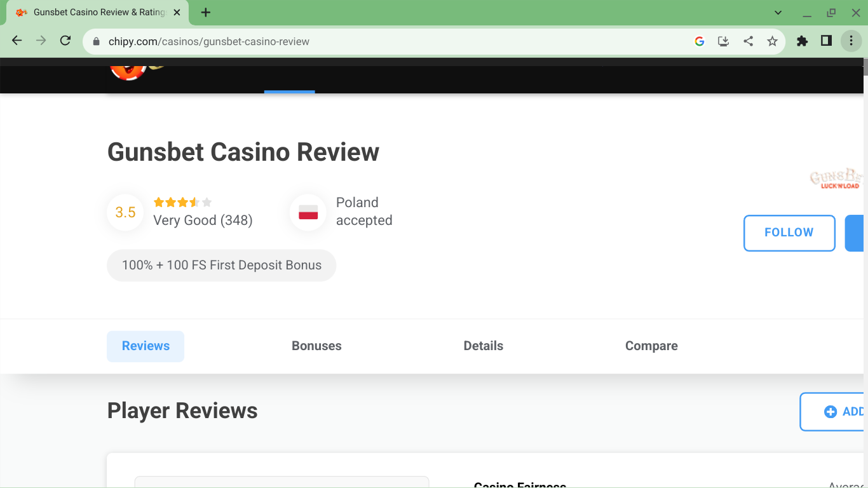Click the address bar URL field
Image resolution: width=868 pixels, height=488 pixels.
[x=381, y=41]
